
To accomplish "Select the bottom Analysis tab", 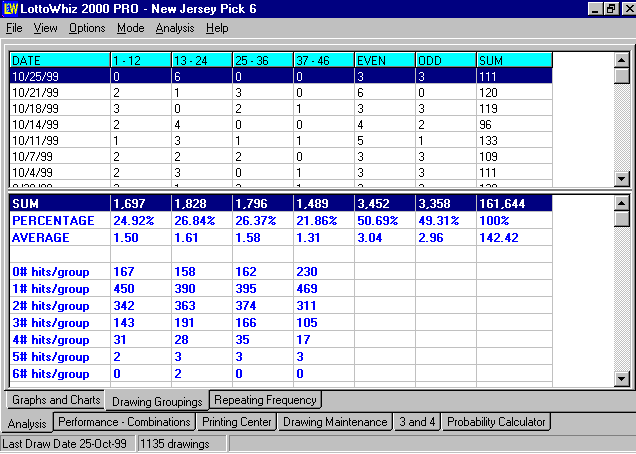I will pyautogui.click(x=27, y=423).
